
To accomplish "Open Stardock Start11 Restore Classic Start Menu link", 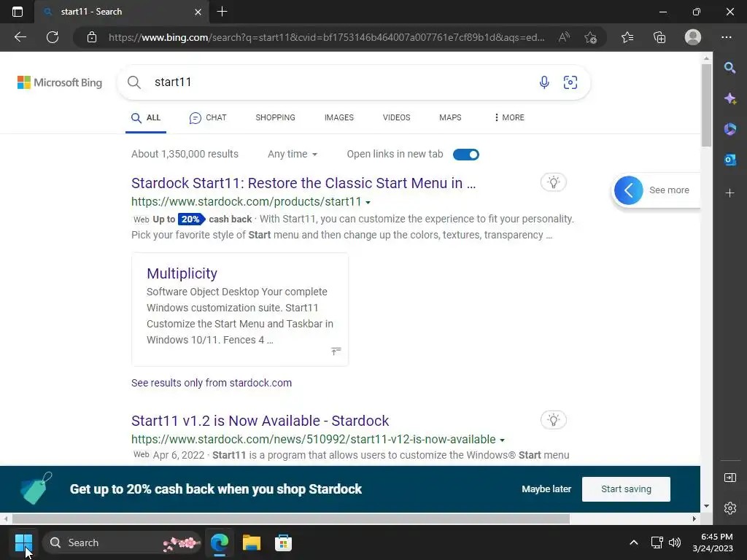I will pos(303,183).
